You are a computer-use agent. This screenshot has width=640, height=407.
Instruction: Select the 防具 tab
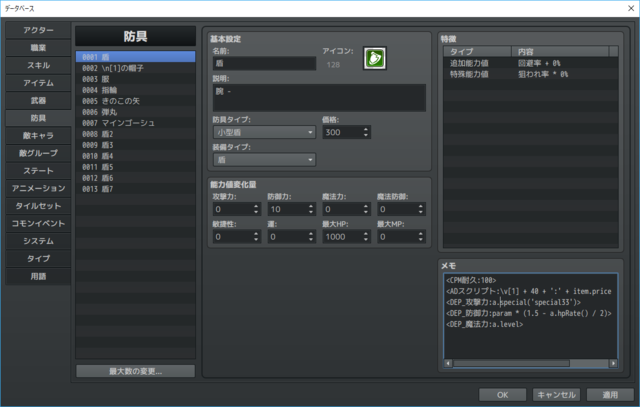coord(38,118)
